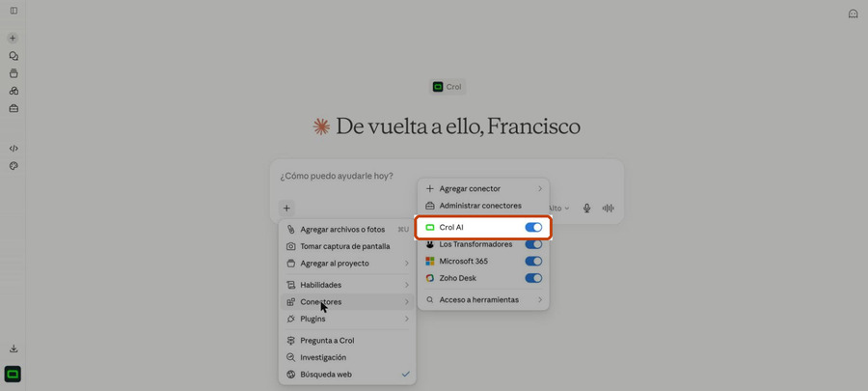
Task: Select Agregar archivos o fotos
Action: (x=347, y=229)
